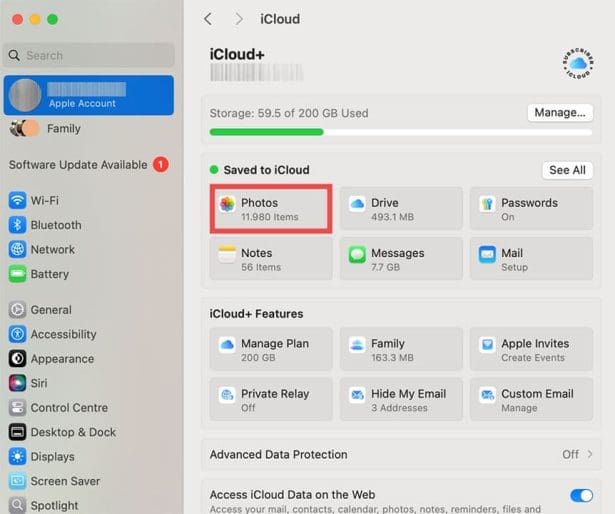Click the Desktop & Dock icon
The width and height of the screenshot is (615, 514).
click(x=17, y=432)
